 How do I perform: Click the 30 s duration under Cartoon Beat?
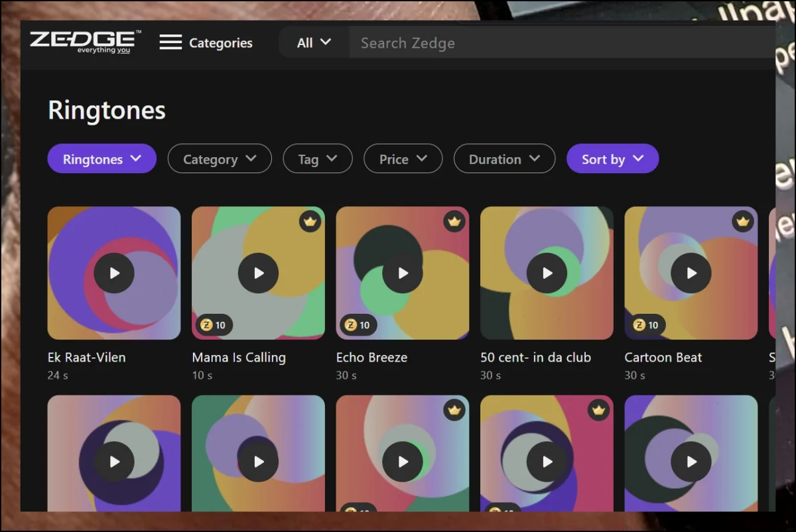pos(635,375)
